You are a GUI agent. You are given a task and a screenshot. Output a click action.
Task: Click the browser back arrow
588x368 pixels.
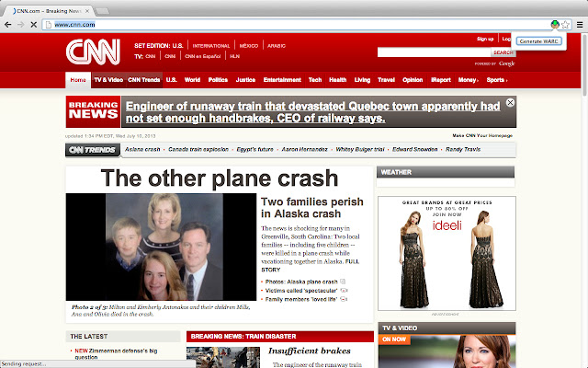8,25
